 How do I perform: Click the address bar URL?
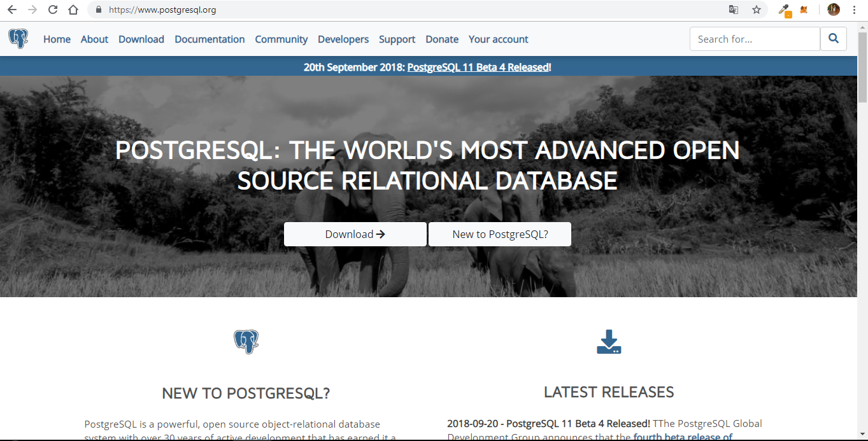pyautogui.click(x=162, y=10)
